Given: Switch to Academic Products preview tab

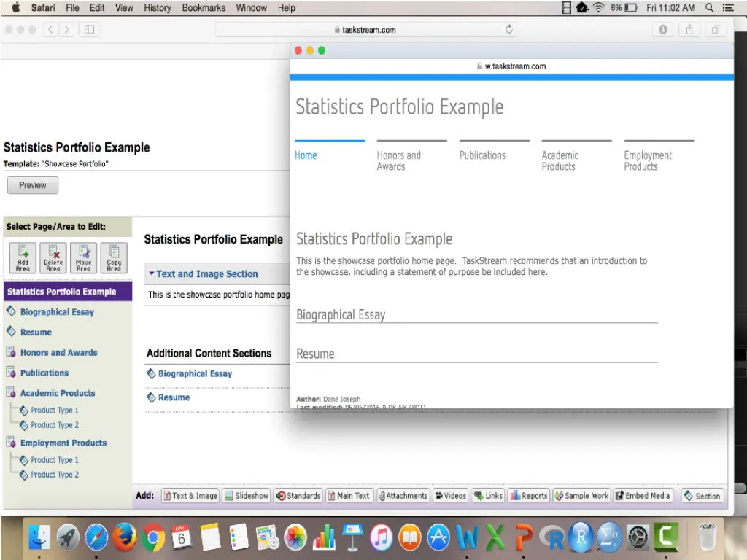Looking at the screenshot, I should coord(560,161).
